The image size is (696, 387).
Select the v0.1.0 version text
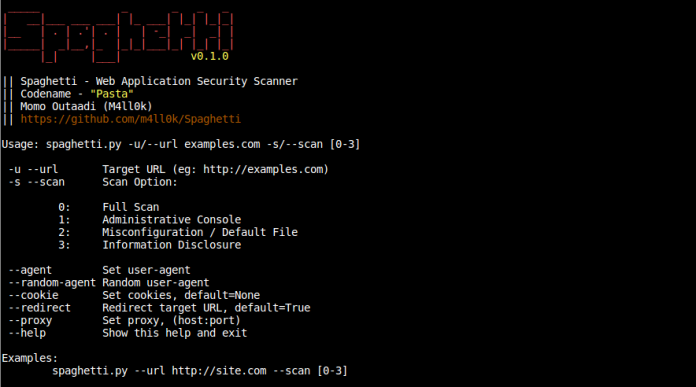tap(210, 56)
